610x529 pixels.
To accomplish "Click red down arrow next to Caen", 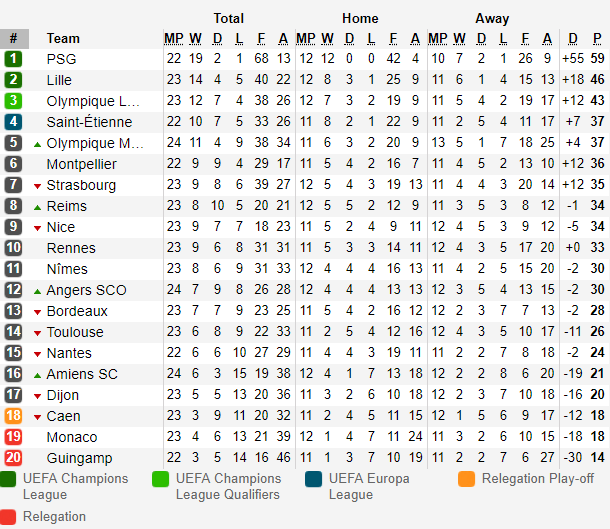I will pyautogui.click(x=37, y=417).
